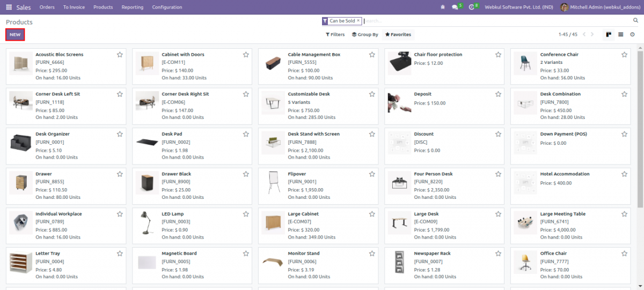This screenshot has height=290, width=644.
Task: Open the activities clock icon with badge 8
Action: pos(473,7)
